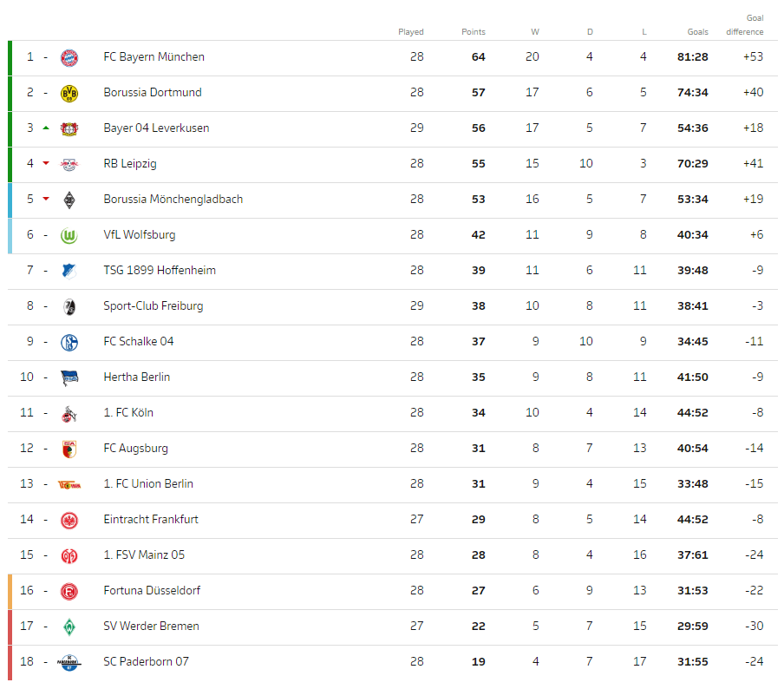Viewport: 784px width, 689px height.
Task: Click the Played column header
Action: pyautogui.click(x=411, y=32)
